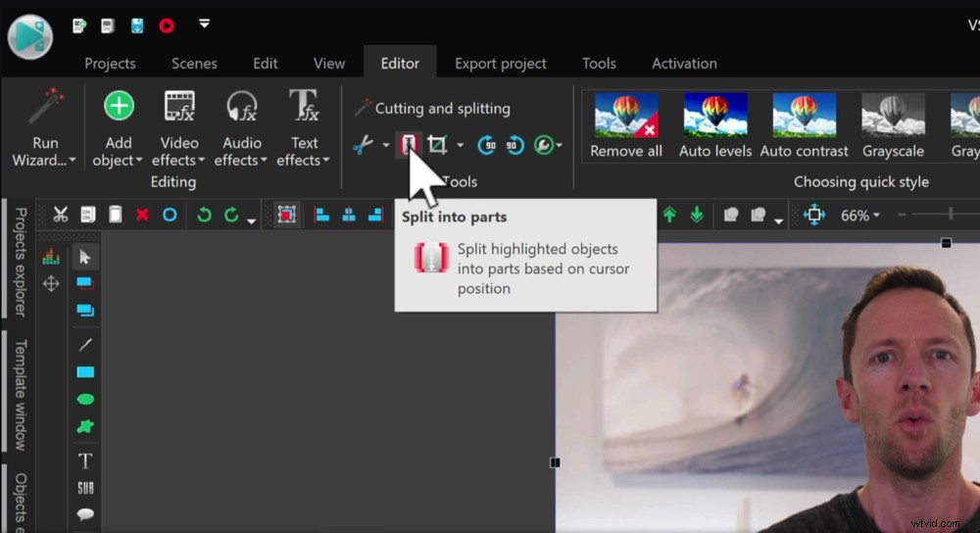Switch to the Scenes tab
The image size is (980, 533).
pos(194,64)
